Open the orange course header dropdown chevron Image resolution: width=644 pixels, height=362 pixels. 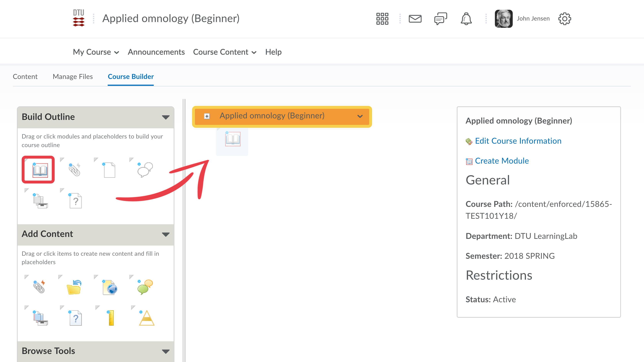click(360, 116)
